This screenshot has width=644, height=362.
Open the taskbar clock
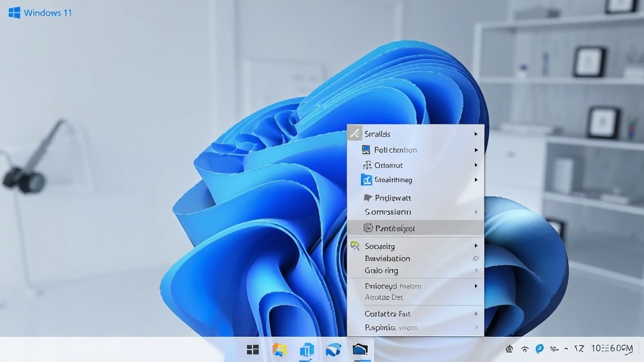point(612,348)
